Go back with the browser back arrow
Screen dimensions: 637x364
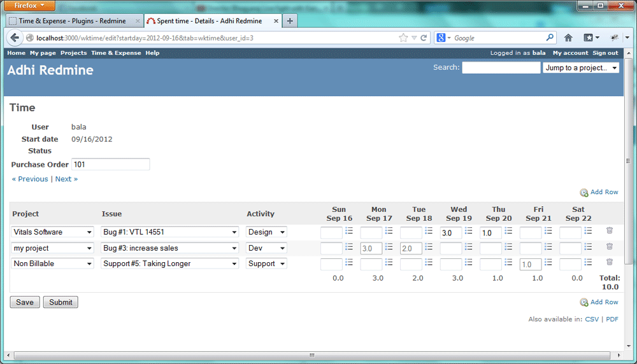tap(15, 38)
